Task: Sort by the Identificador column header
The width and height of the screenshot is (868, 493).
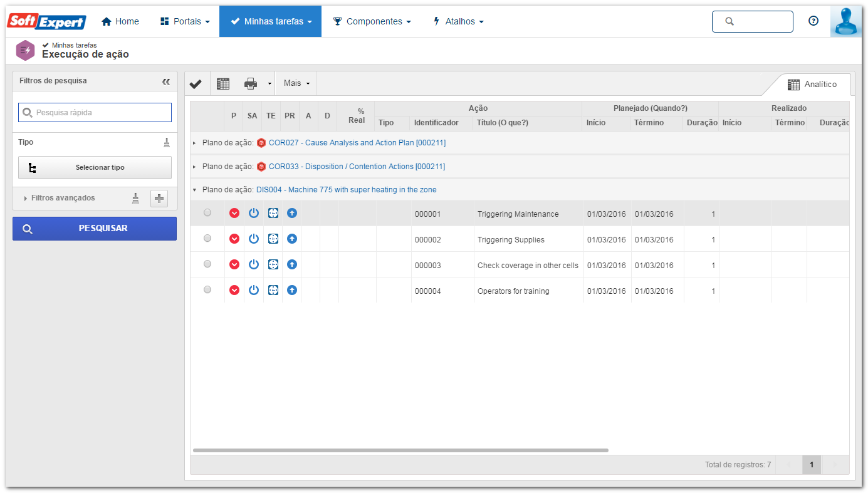Action: (436, 123)
